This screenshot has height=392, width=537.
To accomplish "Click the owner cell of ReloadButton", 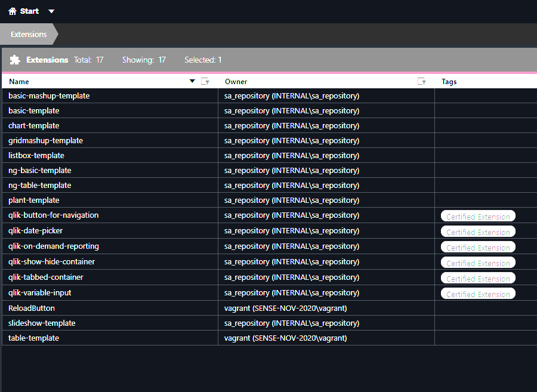I will (326, 308).
